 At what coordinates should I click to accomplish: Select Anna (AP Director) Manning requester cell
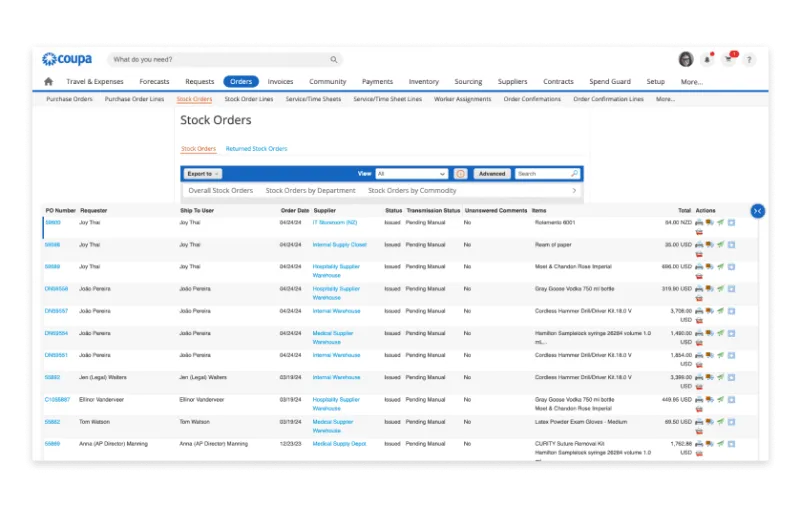(x=113, y=444)
